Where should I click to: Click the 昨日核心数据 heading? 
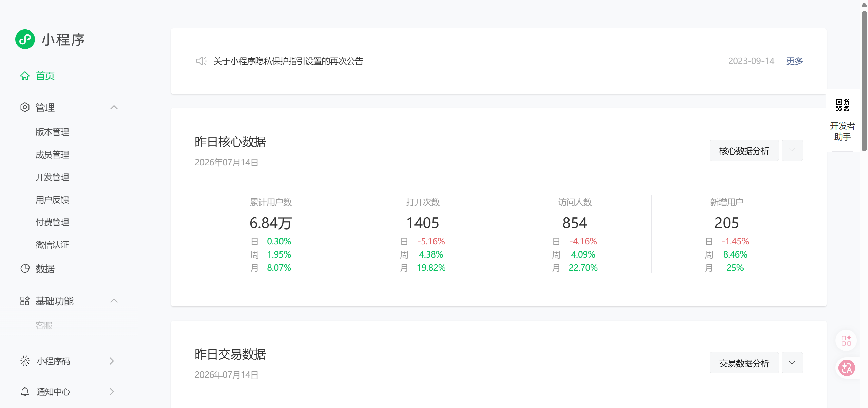pyautogui.click(x=230, y=142)
